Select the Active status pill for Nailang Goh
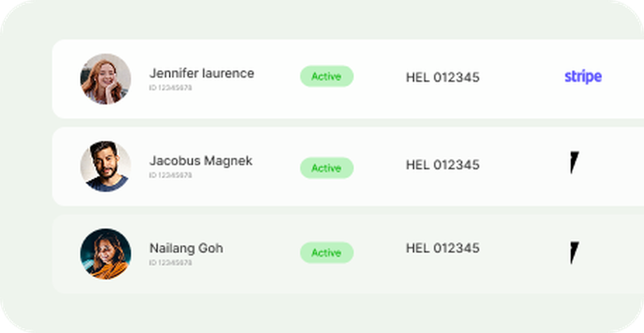This screenshot has height=333, width=644. [327, 253]
